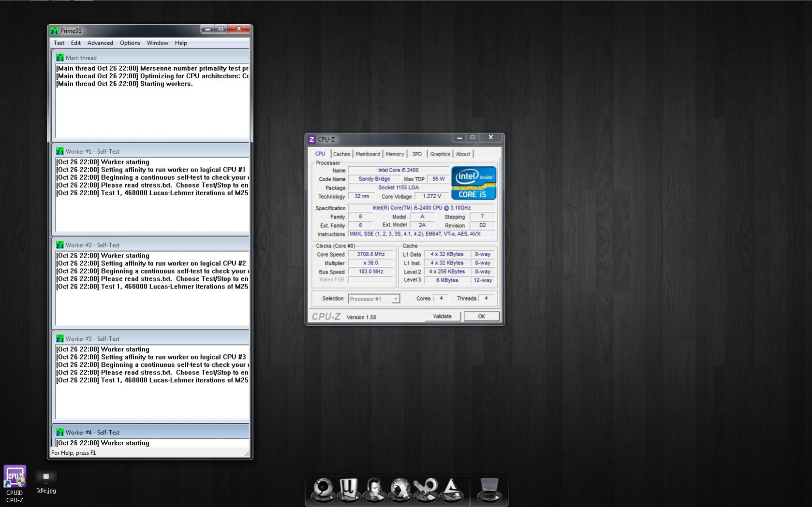Click the '1.272 V' core voltage value

click(x=432, y=196)
